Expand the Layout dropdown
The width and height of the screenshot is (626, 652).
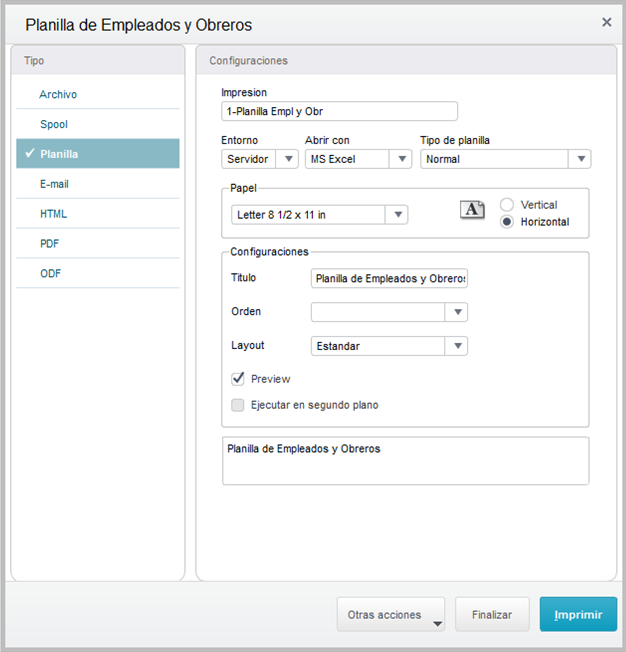coord(457,346)
